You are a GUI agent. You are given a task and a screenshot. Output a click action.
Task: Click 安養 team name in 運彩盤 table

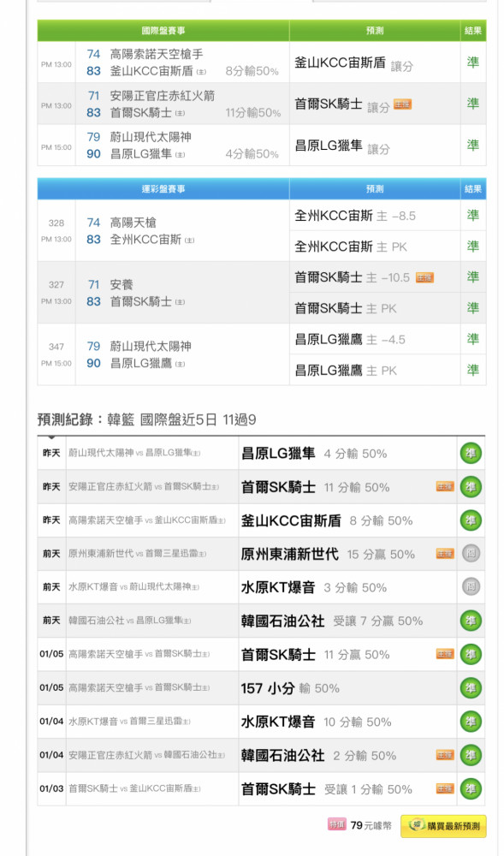(122, 284)
